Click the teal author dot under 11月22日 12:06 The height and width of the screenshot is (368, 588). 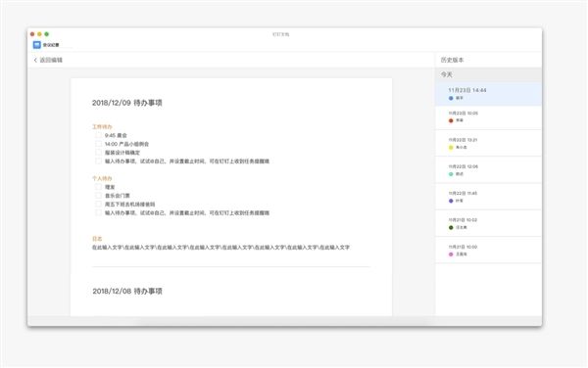451,174
